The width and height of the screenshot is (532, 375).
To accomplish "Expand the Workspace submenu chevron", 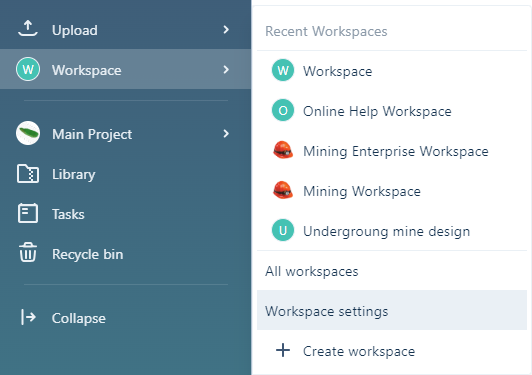I will click(226, 70).
